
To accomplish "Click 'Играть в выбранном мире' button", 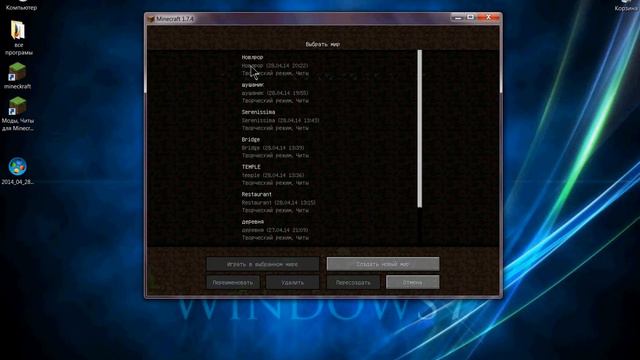I will [x=262, y=264].
